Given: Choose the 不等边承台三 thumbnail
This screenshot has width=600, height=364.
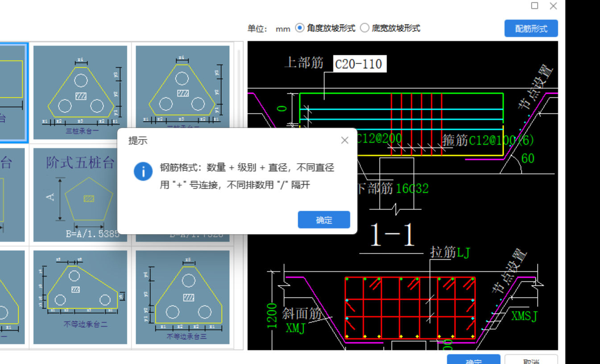Looking at the screenshot, I should coord(182,297).
